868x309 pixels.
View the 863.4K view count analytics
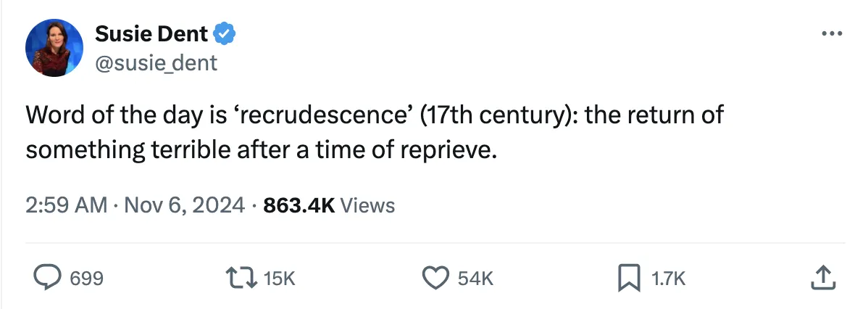click(x=299, y=205)
